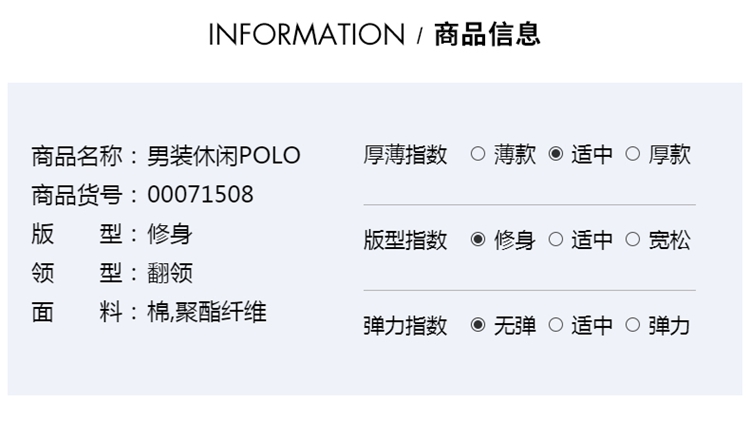Select the 宽松 fit radio button
This screenshot has height=441, width=750.
[632, 240]
